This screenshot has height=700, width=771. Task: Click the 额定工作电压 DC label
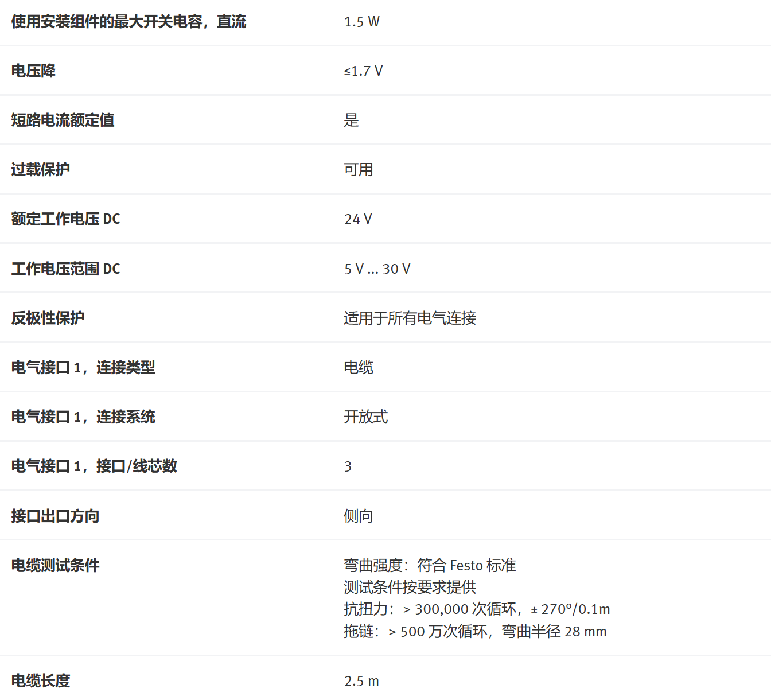(x=65, y=219)
